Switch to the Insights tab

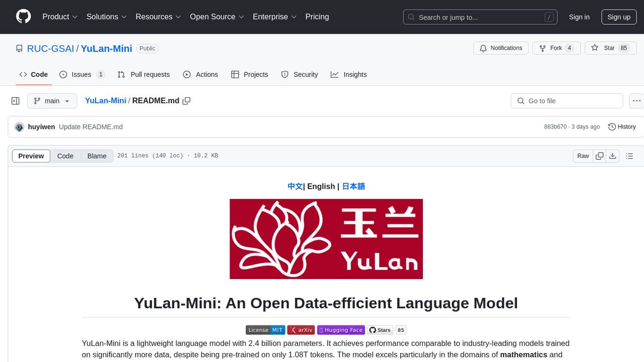click(x=349, y=74)
